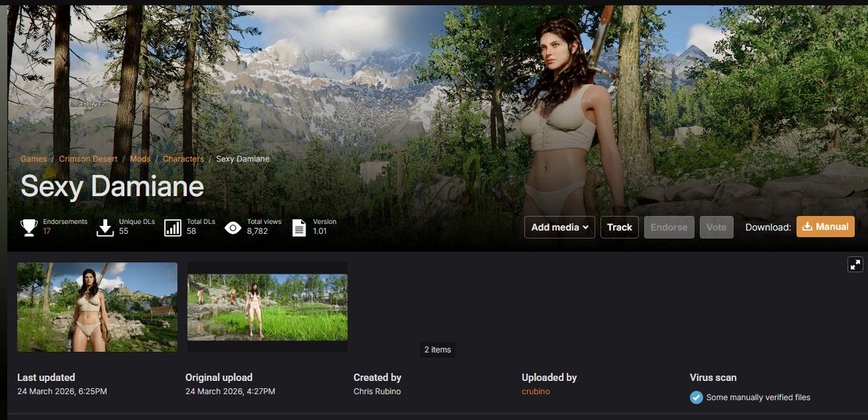Click the total views value 8,782
This screenshot has width=868, height=420.
[258, 231]
